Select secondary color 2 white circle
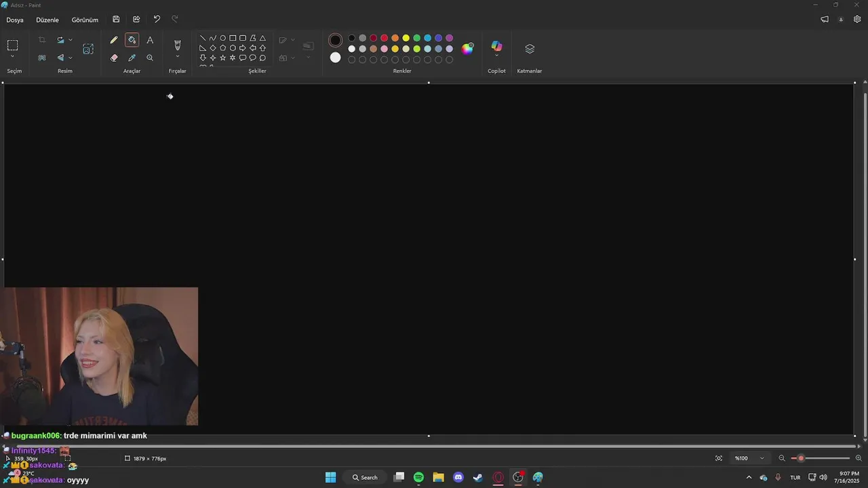Image resolution: width=868 pixels, height=488 pixels. click(x=335, y=58)
